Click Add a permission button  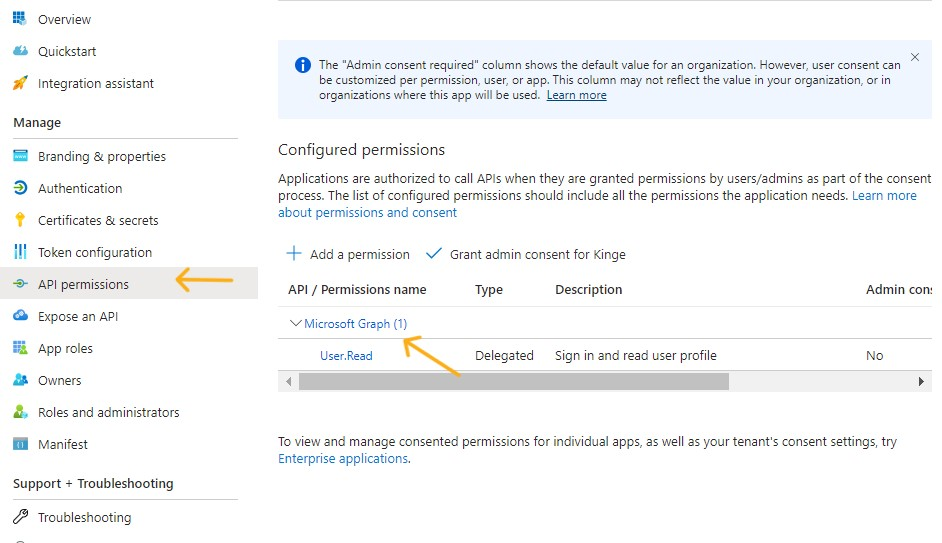[x=348, y=254]
